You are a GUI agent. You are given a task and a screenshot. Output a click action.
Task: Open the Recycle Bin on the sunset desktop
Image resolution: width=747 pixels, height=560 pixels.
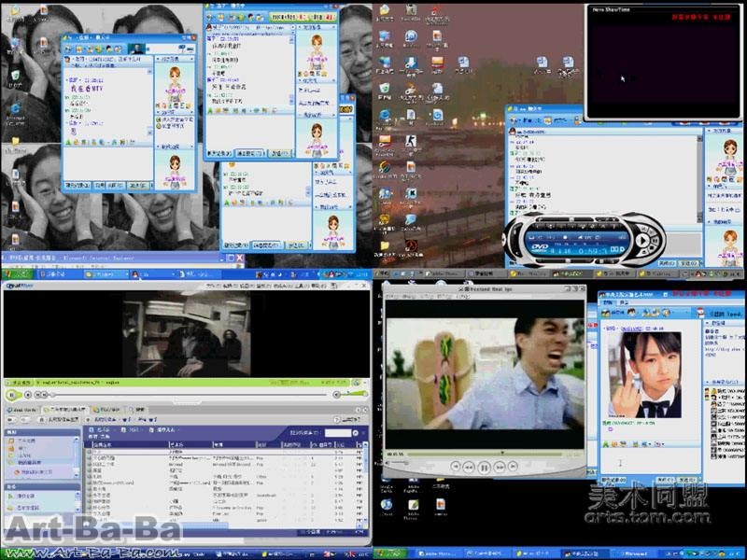click(x=385, y=90)
